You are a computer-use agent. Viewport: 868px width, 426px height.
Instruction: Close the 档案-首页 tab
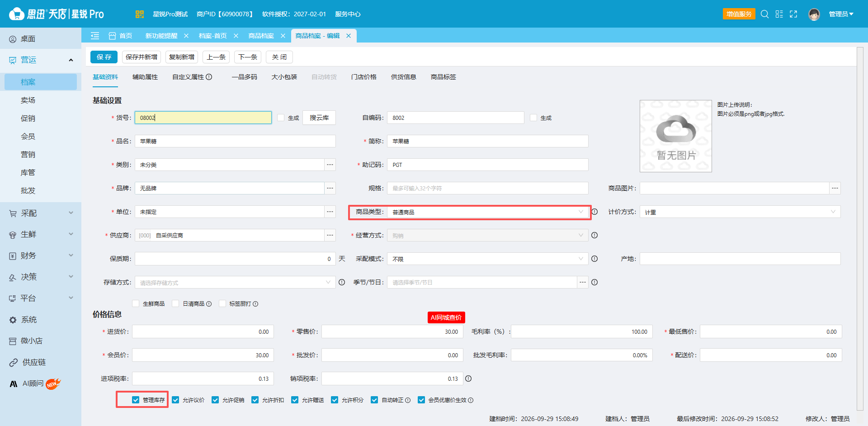click(x=236, y=36)
